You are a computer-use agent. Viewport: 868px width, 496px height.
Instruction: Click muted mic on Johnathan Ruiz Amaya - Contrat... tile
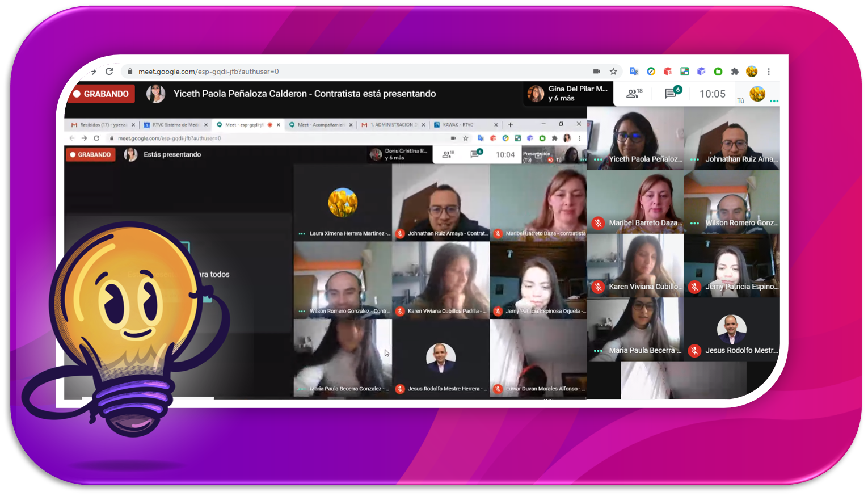[400, 233]
